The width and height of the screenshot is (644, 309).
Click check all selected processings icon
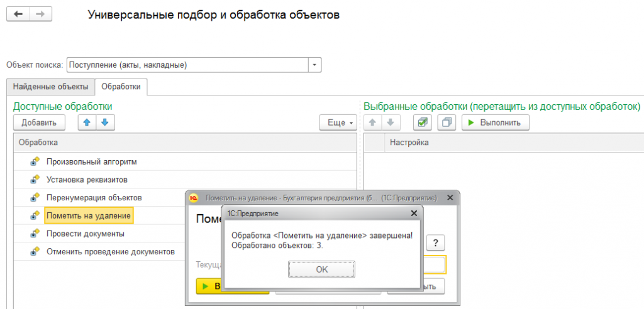[x=423, y=122]
